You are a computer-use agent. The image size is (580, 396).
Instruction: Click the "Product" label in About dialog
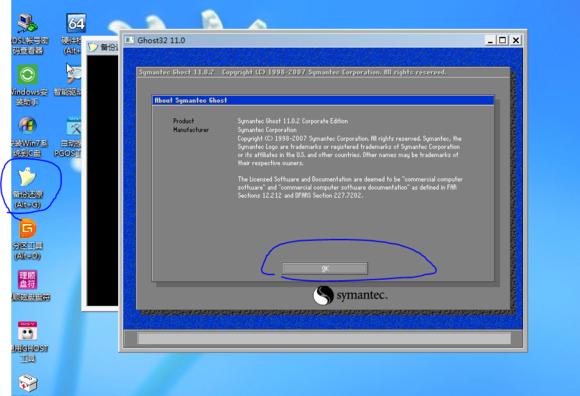[x=183, y=121]
